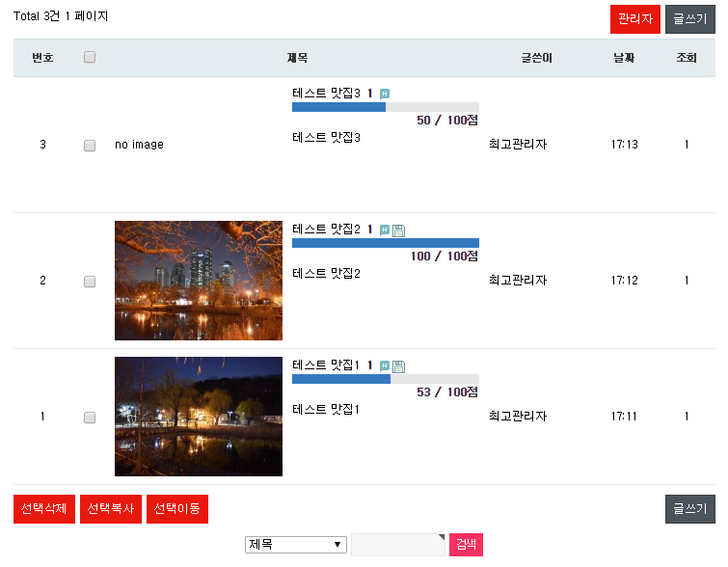Click the 최고관리자 author in row 1

[518, 417]
